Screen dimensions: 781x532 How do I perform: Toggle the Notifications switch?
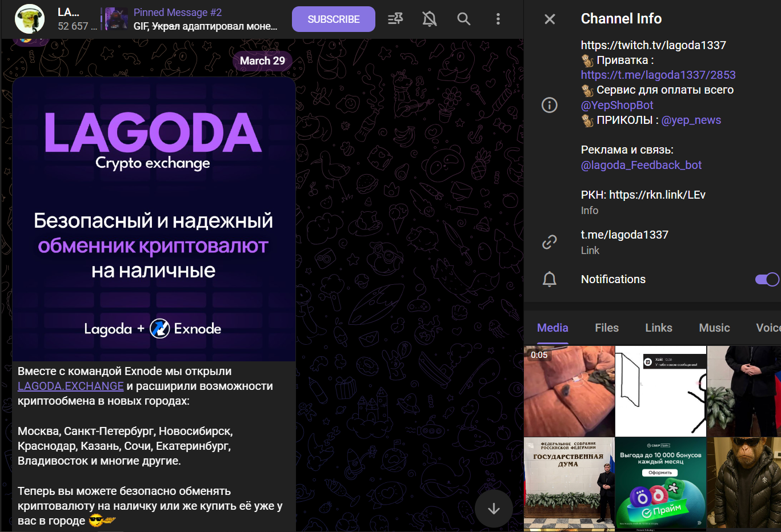click(767, 279)
